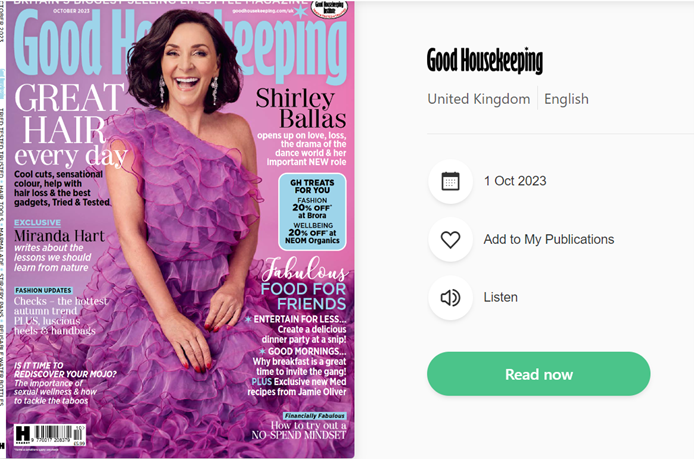Select the English language label
Screen dimensions: 694x459
coord(567,99)
